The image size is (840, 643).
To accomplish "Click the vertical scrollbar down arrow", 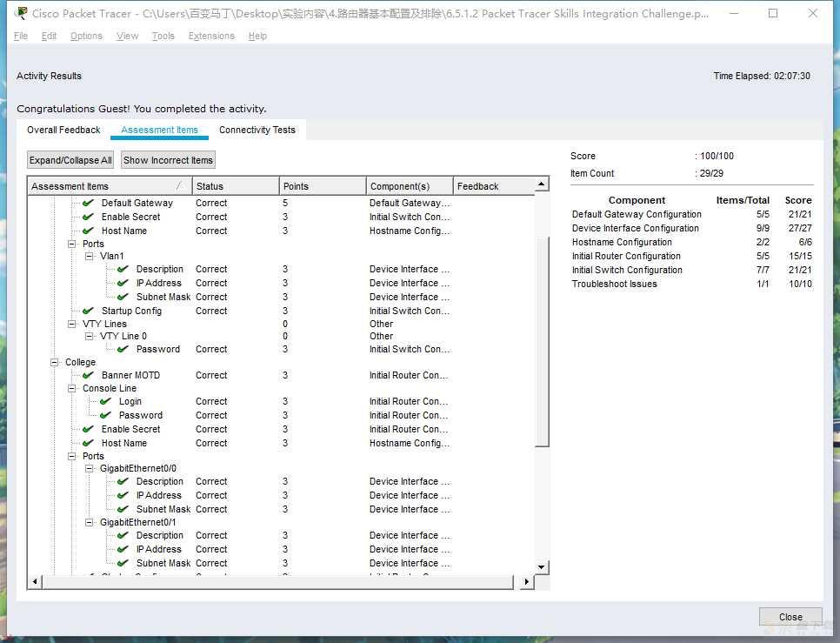I will (x=542, y=567).
